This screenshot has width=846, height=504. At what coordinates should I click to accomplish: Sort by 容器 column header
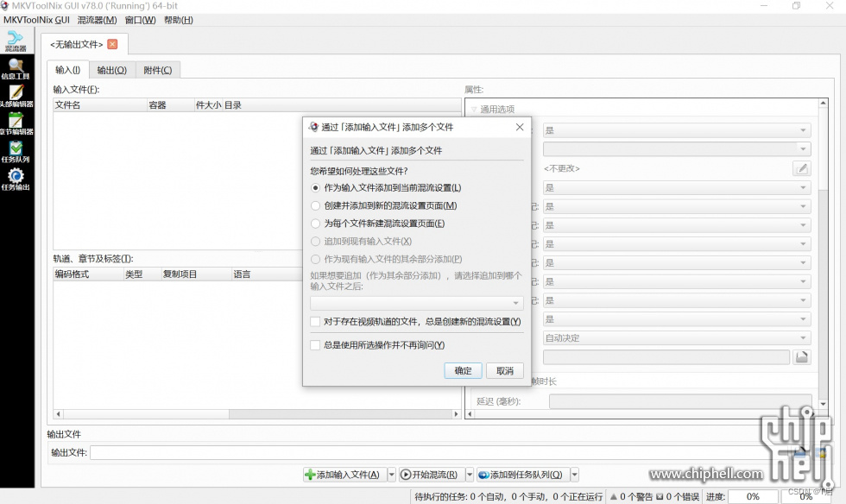click(x=170, y=105)
